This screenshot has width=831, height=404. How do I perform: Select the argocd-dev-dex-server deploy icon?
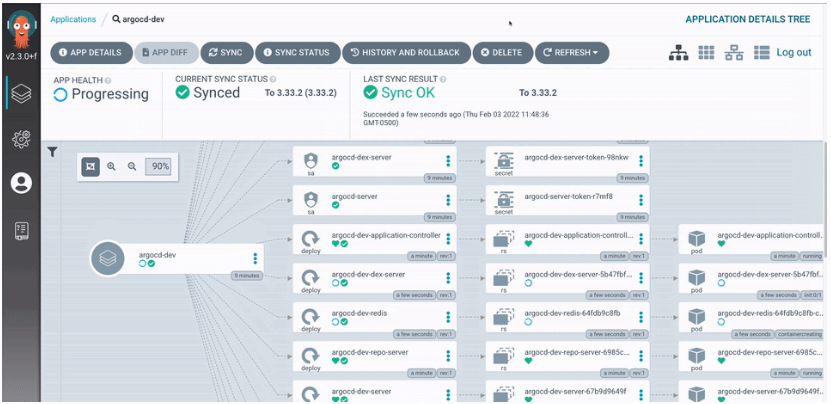coord(311,277)
